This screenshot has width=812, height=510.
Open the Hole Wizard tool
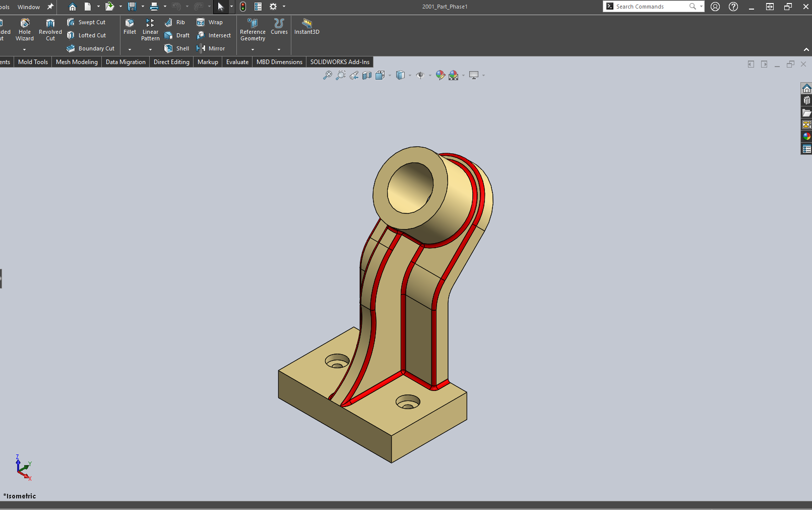(x=25, y=29)
